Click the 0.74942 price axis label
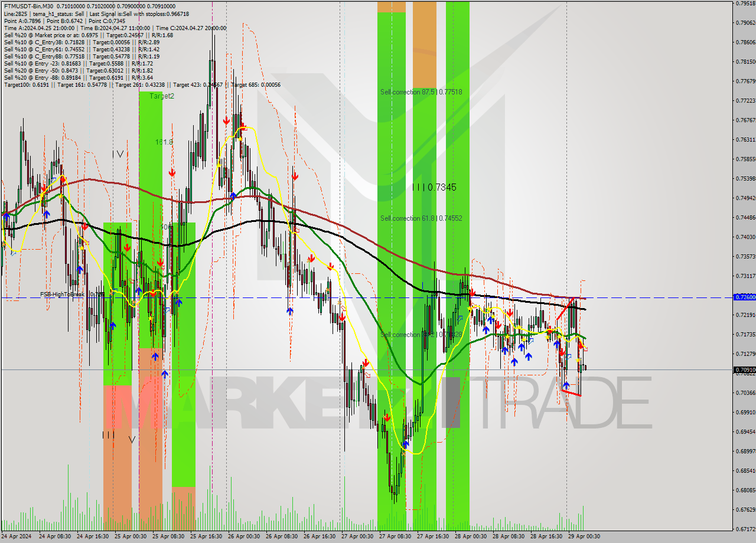Screen dimensions: 756x543 745,198
